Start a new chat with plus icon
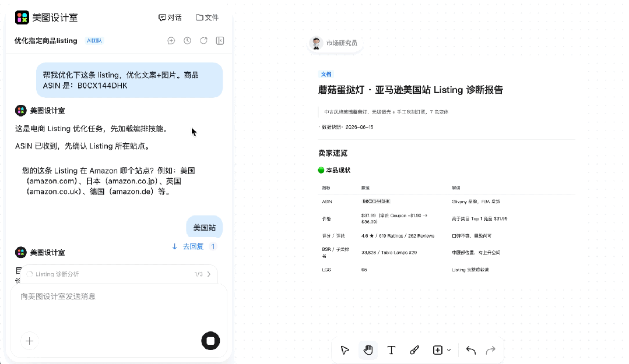The width and height of the screenshot is (629, 364). [171, 41]
